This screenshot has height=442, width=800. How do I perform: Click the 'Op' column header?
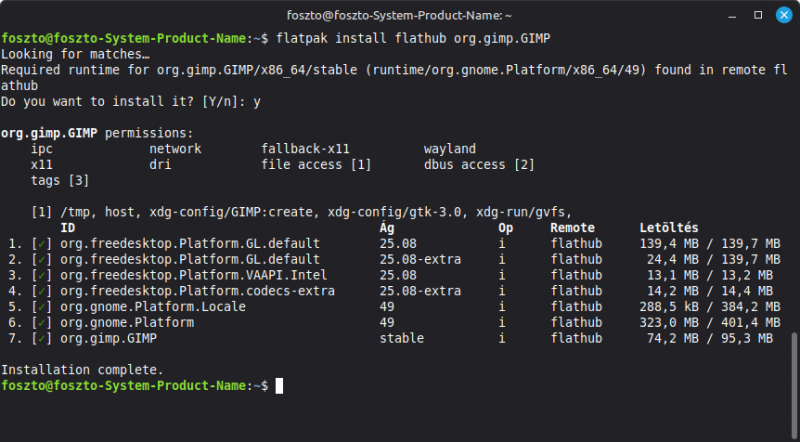point(506,228)
